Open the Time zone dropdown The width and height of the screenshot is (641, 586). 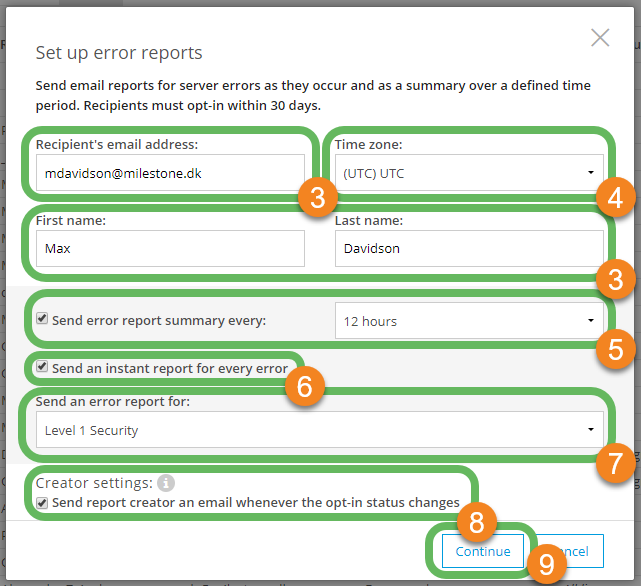(x=469, y=173)
